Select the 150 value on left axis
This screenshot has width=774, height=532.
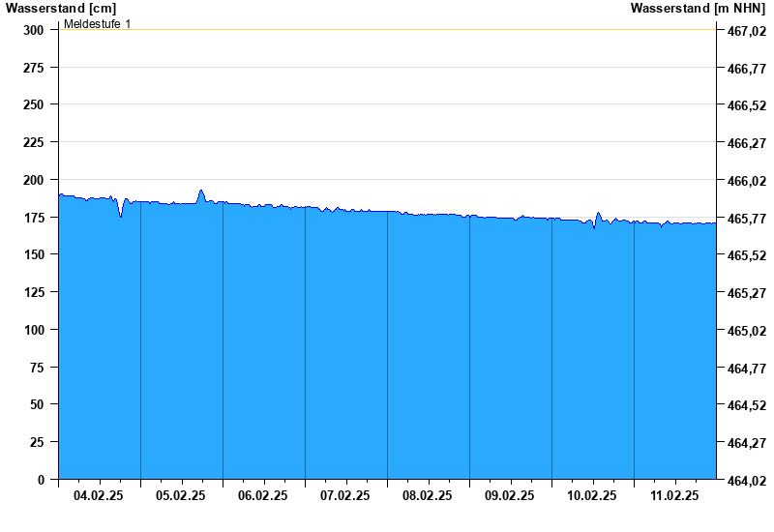34,254
